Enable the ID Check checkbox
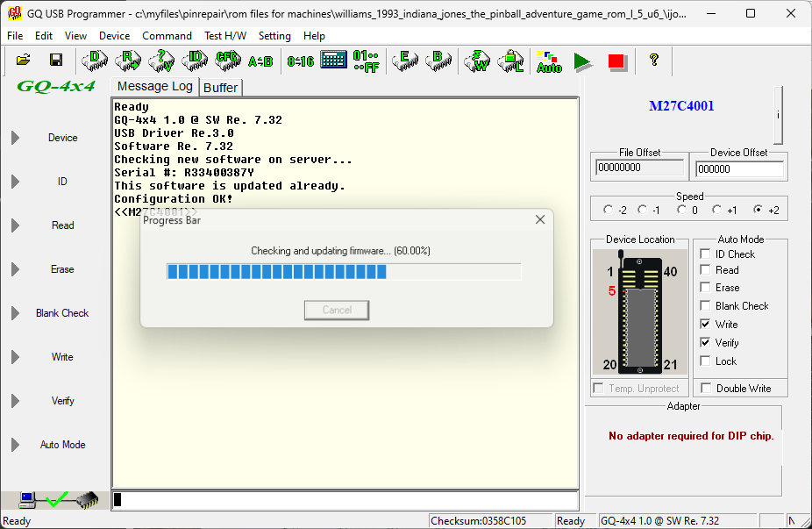Image resolution: width=812 pixels, height=529 pixels. click(x=705, y=254)
